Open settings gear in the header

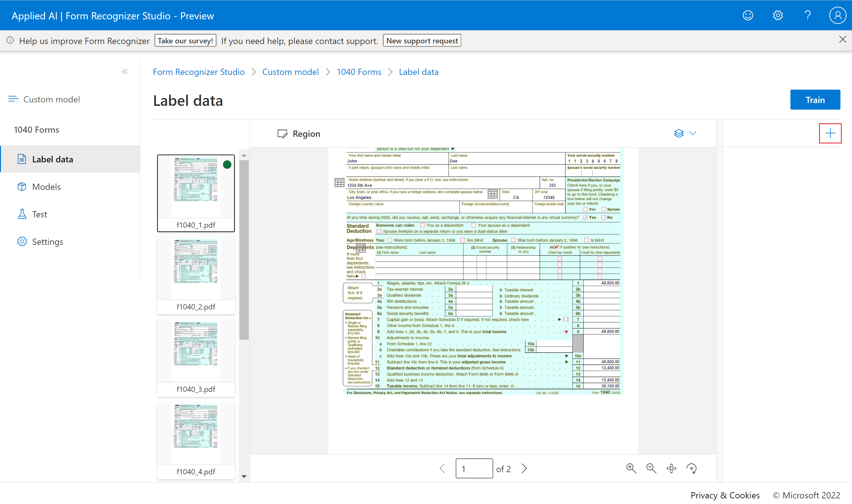pyautogui.click(x=778, y=16)
